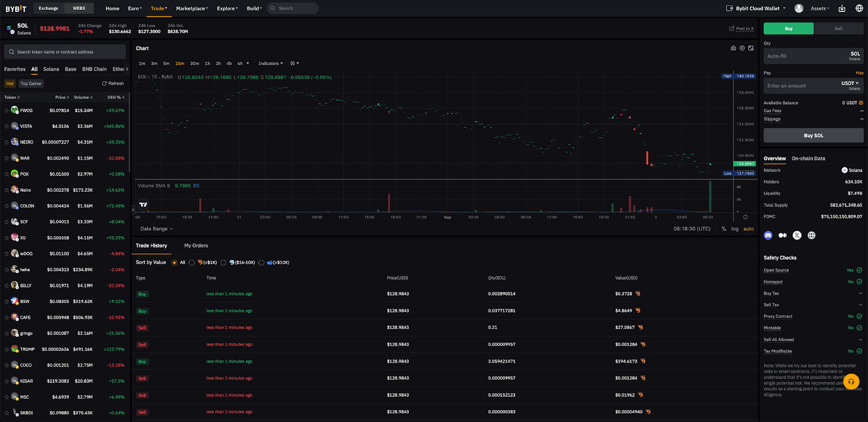Click the header Search box

[292, 8]
